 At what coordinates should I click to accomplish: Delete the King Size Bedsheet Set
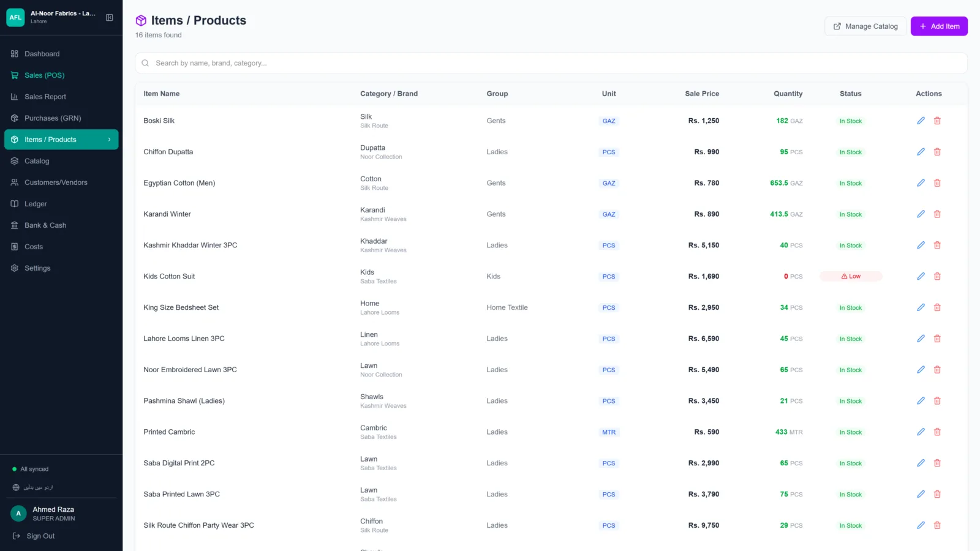tap(937, 307)
